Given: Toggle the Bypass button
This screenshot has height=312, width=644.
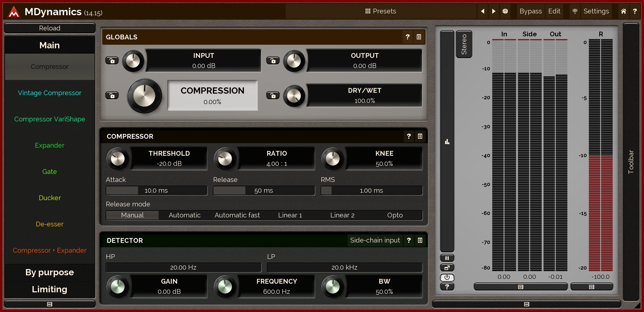Looking at the screenshot, I should [530, 11].
